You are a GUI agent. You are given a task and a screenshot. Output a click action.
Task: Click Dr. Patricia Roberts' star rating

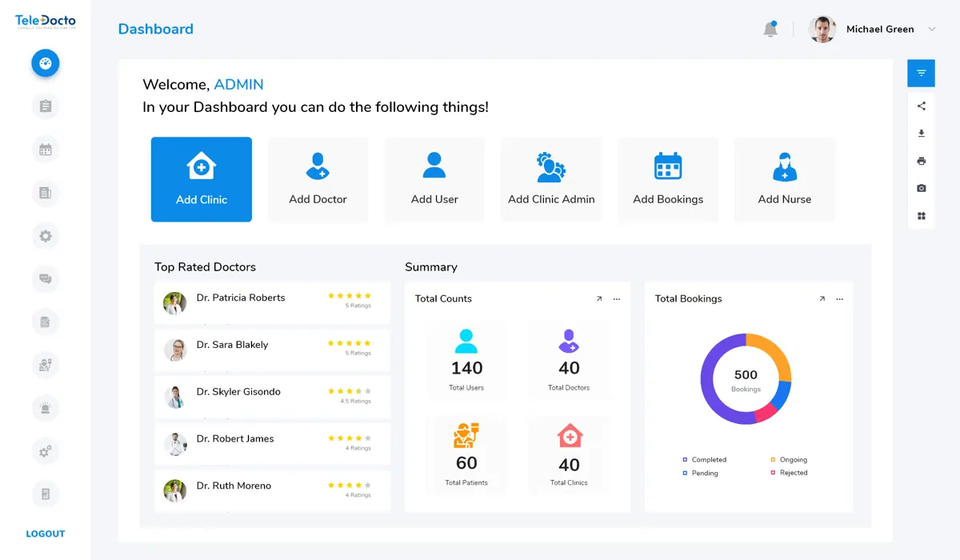click(350, 296)
